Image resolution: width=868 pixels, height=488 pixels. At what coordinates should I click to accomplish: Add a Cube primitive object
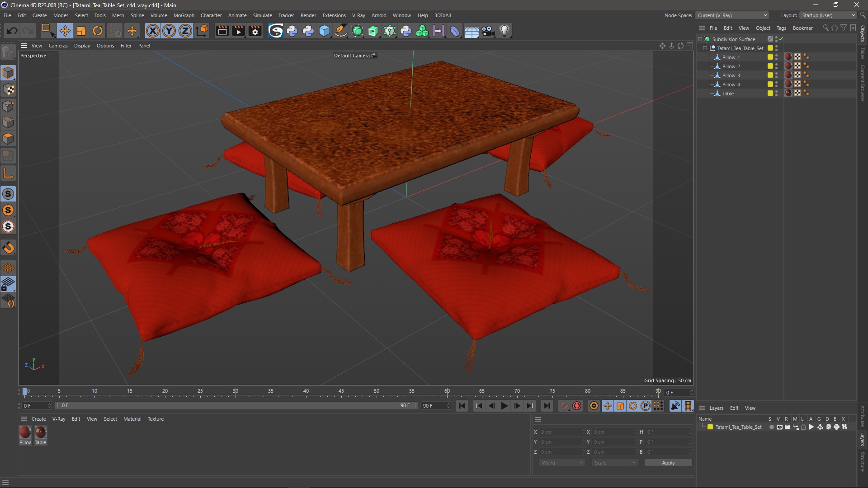(x=325, y=31)
